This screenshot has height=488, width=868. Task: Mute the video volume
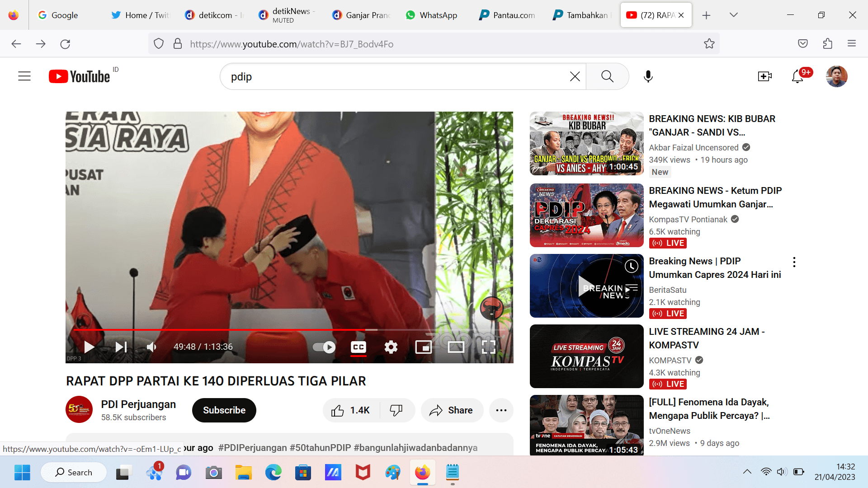tap(151, 347)
